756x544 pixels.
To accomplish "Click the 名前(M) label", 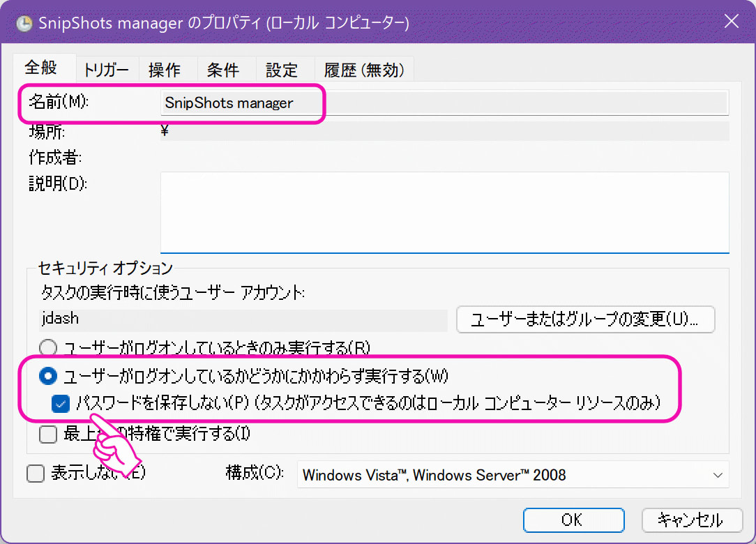I will point(59,102).
